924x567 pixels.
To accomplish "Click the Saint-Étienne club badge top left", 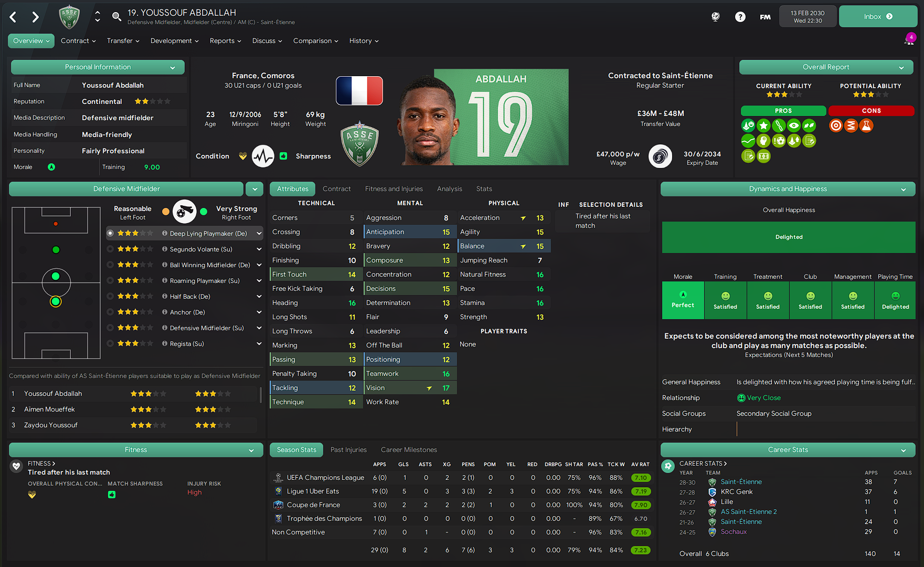I will pyautogui.click(x=69, y=17).
